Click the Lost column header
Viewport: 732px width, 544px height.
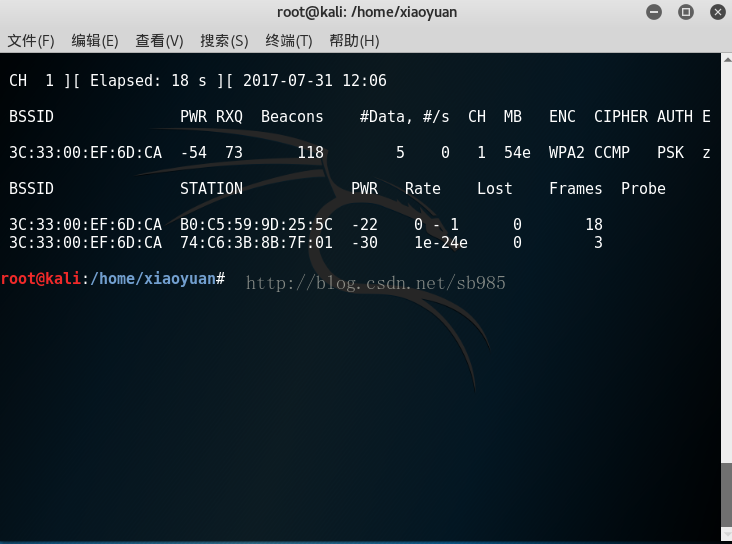495,188
